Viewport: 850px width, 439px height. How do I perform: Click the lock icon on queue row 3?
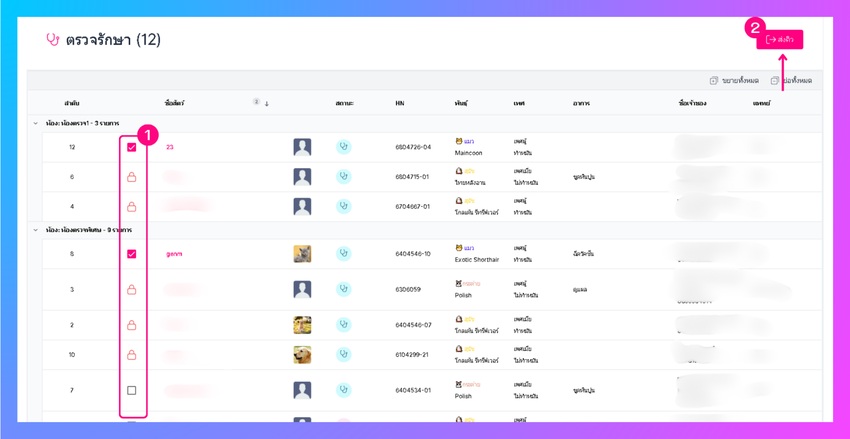click(x=131, y=289)
